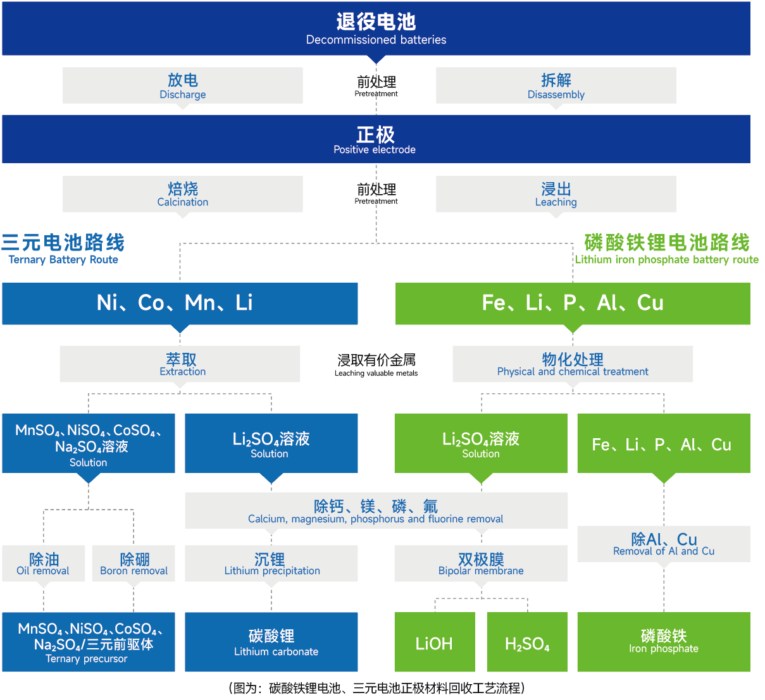Click the Fe、Li、P、Al、Cu green box
Viewport: 765px width, 700px height.
click(573, 304)
